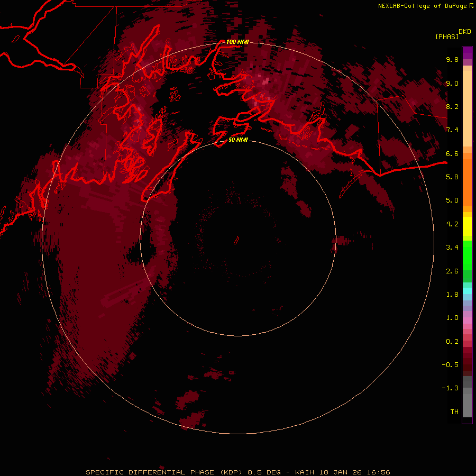Screen dimensions: 476x476
Task: Pick the pale peach segment of the color bar
Action: 467,108
